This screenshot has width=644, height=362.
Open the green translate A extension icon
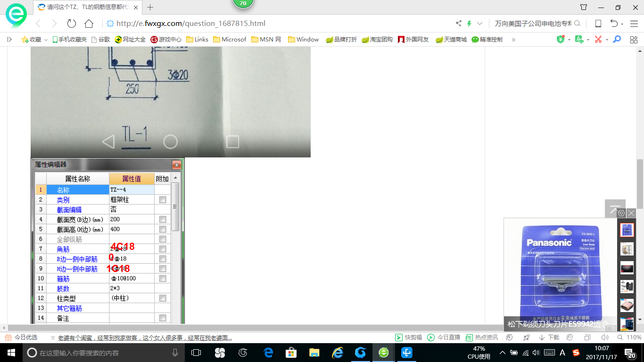coord(579,40)
